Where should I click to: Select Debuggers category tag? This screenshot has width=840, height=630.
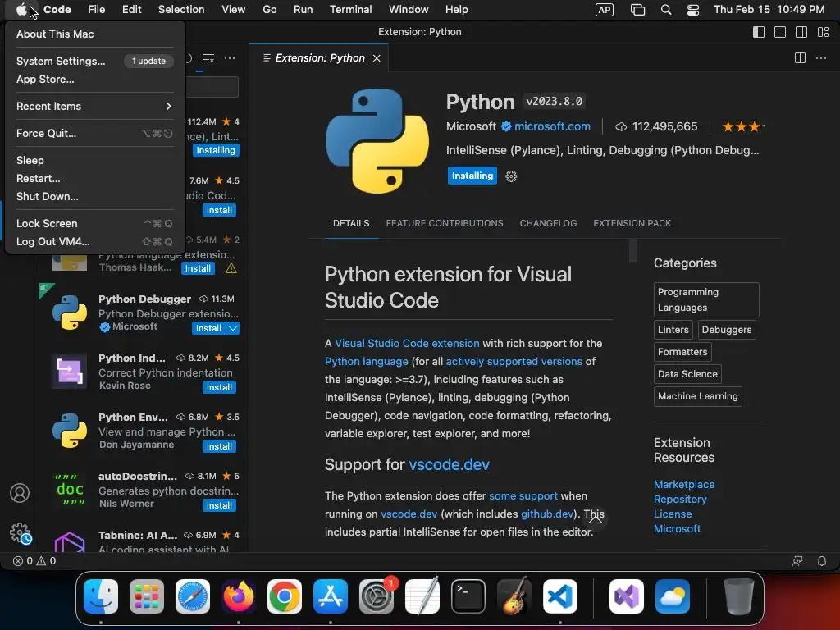click(x=727, y=330)
